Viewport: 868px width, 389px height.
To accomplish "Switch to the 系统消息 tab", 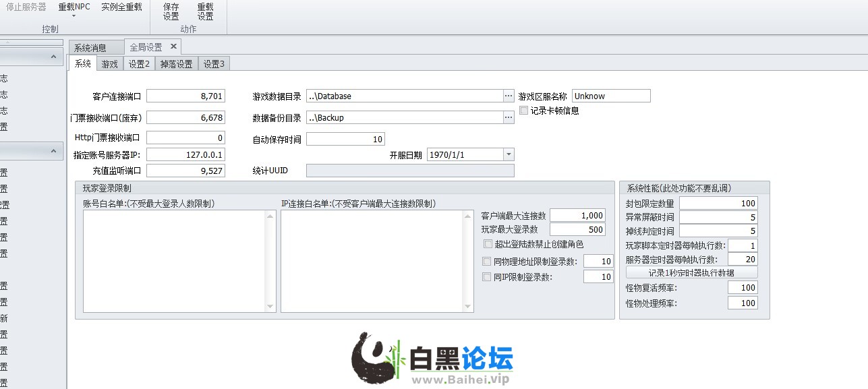I will [x=90, y=48].
